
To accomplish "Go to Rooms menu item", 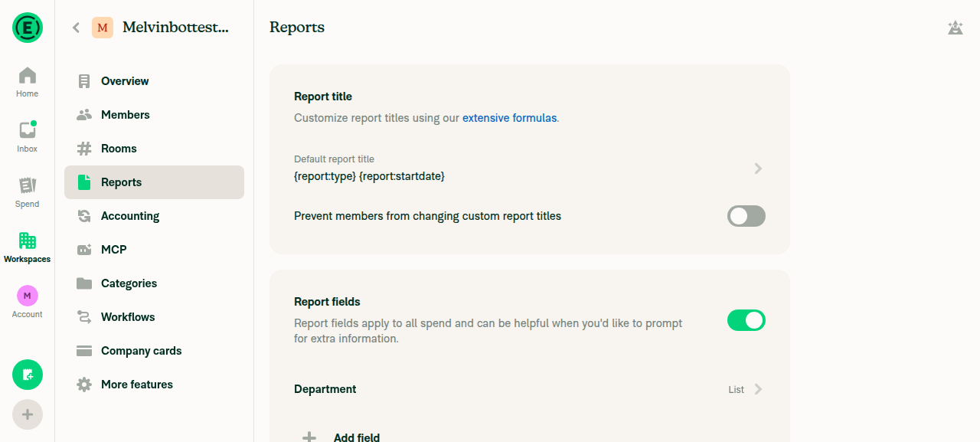I will click(154, 149).
